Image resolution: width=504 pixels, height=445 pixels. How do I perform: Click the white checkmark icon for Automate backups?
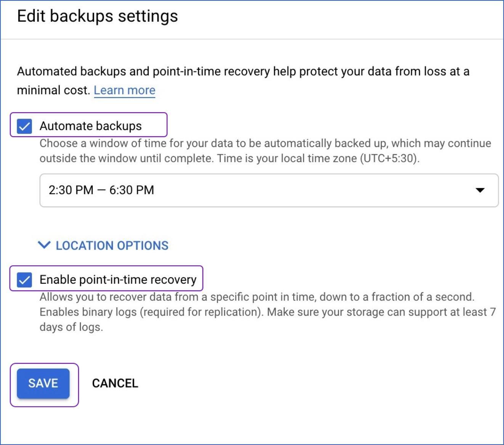[24, 126]
